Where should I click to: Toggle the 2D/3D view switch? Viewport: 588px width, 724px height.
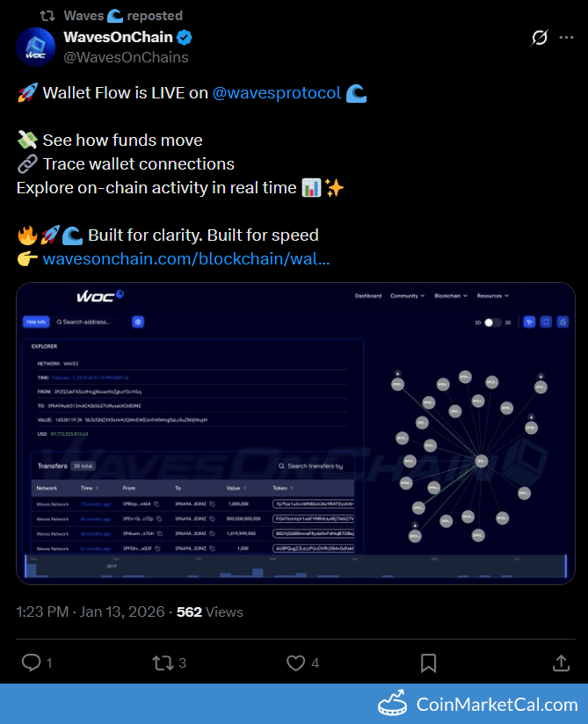[x=493, y=322]
